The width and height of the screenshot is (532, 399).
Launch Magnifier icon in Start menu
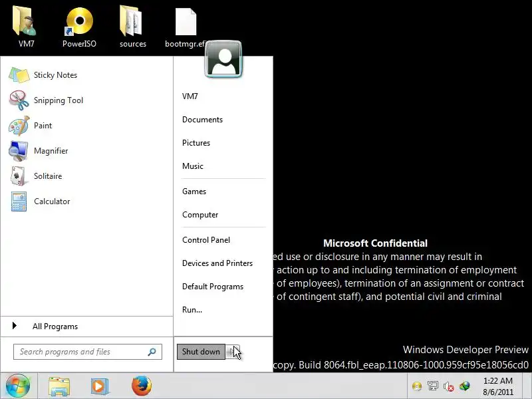tap(19, 151)
